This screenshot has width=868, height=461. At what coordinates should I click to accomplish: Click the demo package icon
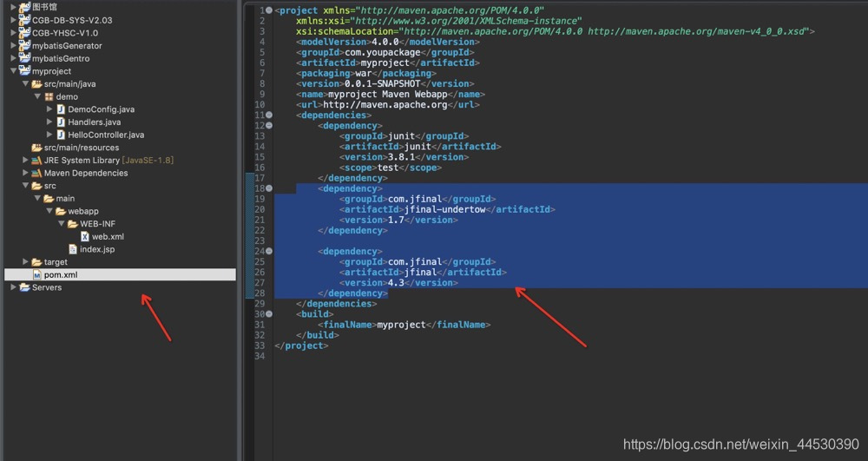(x=49, y=96)
